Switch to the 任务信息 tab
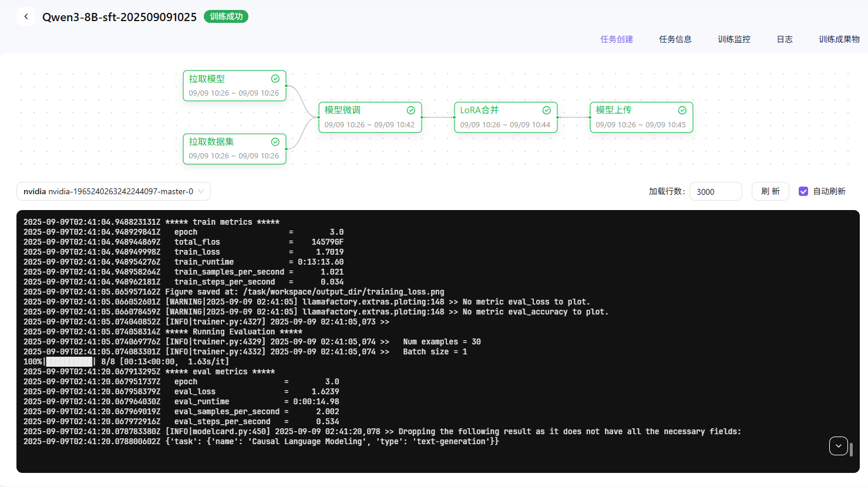This screenshot has height=487, width=868. pyautogui.click(x=675, y=39)
